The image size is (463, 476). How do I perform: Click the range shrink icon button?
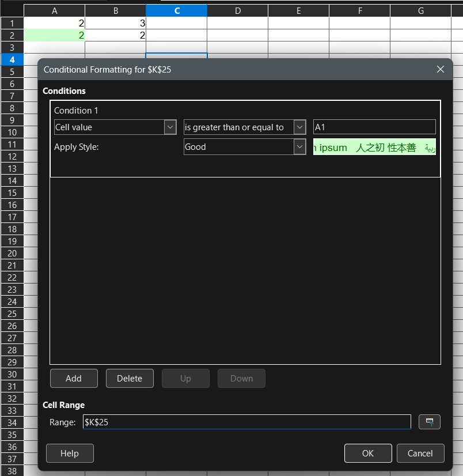429,422
